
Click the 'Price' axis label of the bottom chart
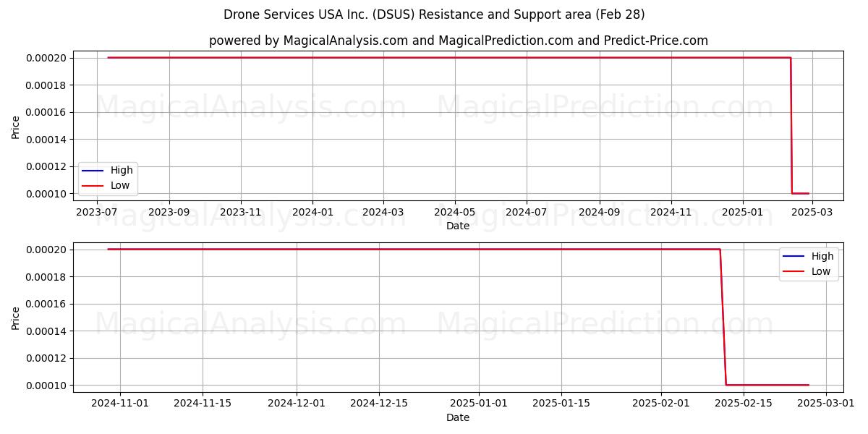point(16,318)
